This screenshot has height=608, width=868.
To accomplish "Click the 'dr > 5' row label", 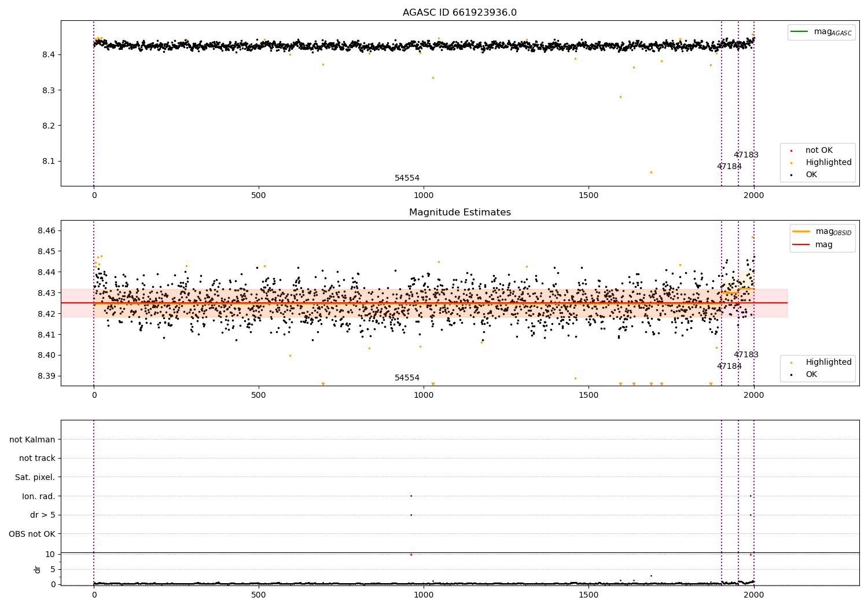I will click(x=43, y=515).
